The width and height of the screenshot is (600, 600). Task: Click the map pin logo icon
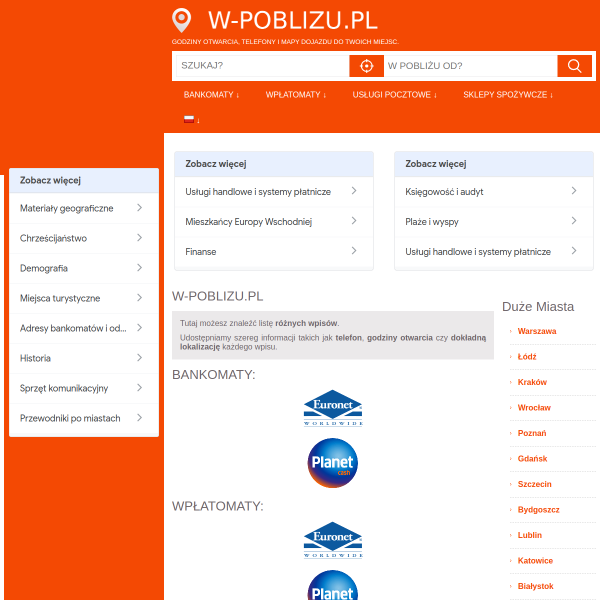(x=181, y=20)
